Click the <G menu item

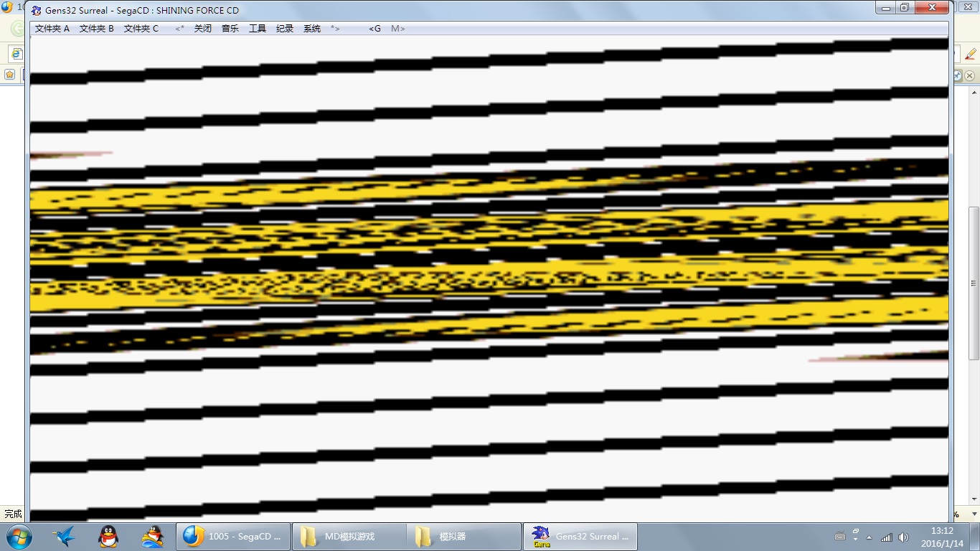point(375,29)
